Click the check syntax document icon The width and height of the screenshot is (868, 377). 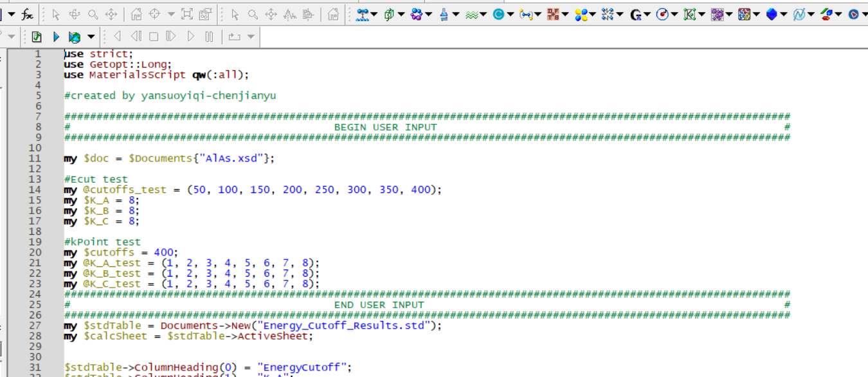(37, 37)
